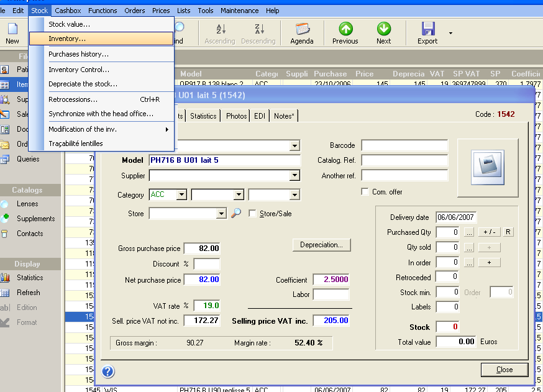
Task: Go to Previous record with green arrow
Action: tap(345, 29)
